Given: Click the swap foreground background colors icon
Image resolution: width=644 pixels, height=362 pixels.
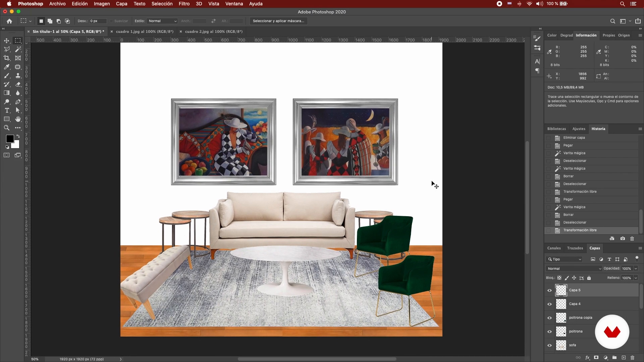Looking at the screenshot, I should pos(18,136).
